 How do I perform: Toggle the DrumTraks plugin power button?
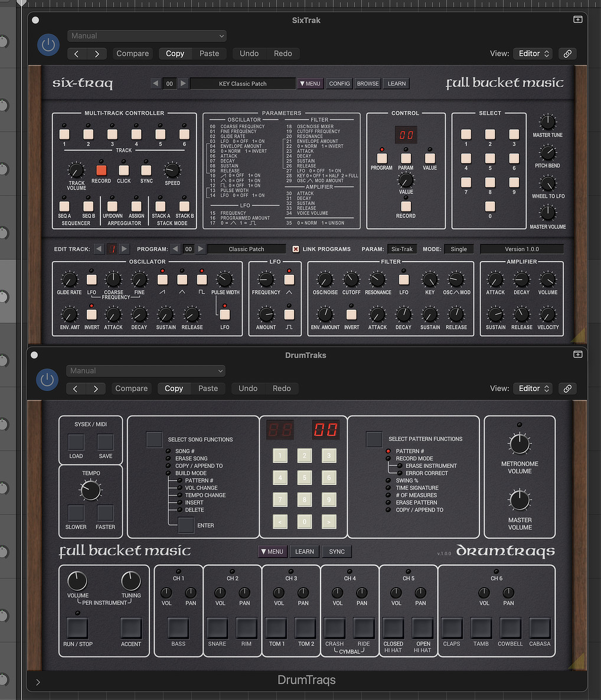point(47,380)
